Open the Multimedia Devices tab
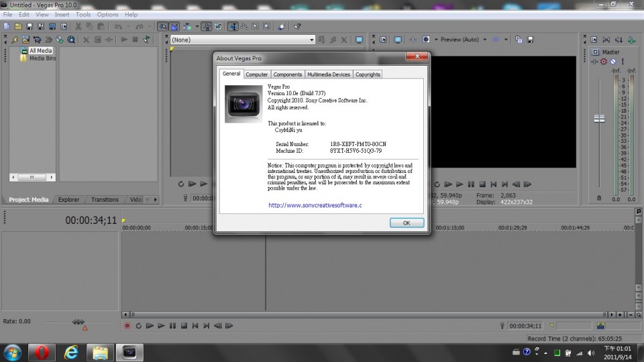Image resolution: width=644 pixels, height=362 pixels. click(x=329, y=74)
